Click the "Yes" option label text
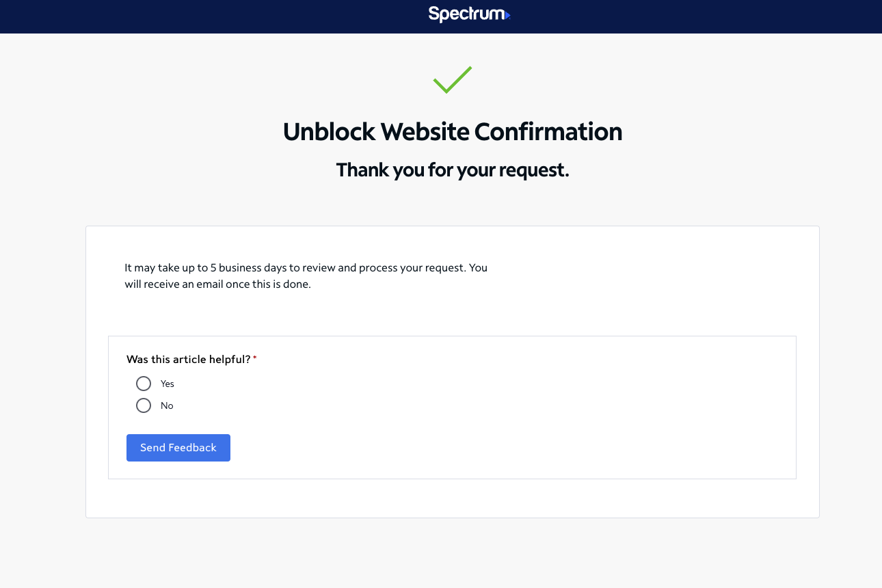This screenshot has height=588, width=882. 168,384
